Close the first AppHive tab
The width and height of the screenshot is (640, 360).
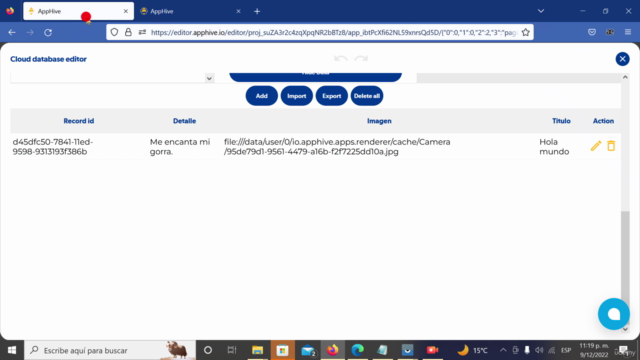tap(126, 11)
